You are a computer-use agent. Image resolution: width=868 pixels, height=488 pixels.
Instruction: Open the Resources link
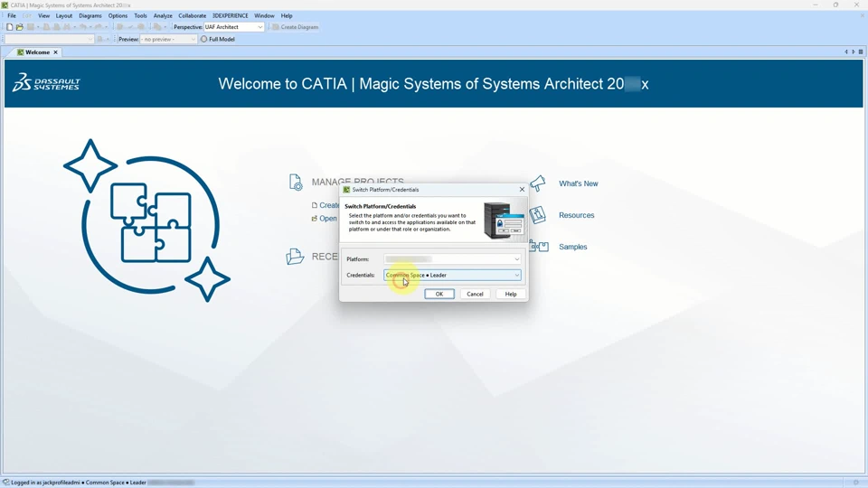click(576, 215)
